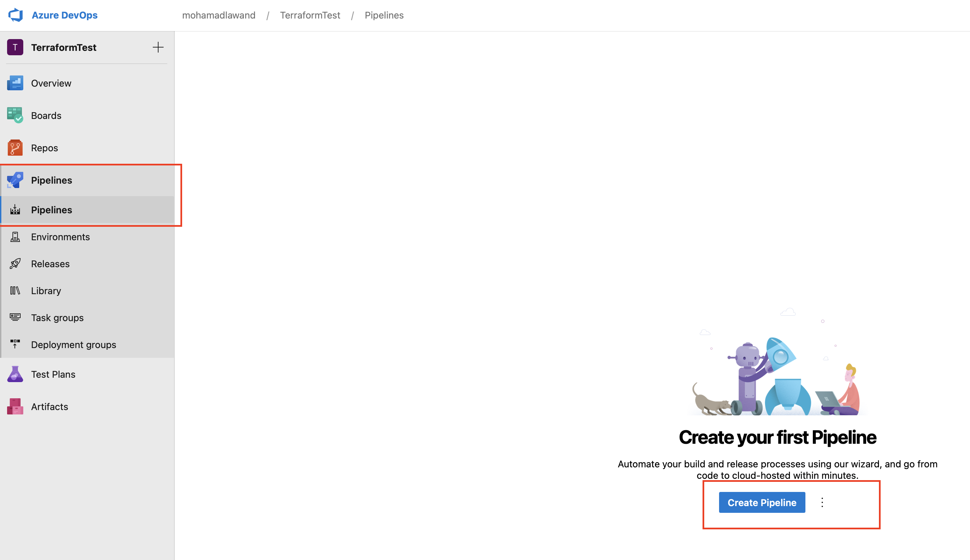
Task: Select Task groups in the sidebar
Action: point(57,318)
